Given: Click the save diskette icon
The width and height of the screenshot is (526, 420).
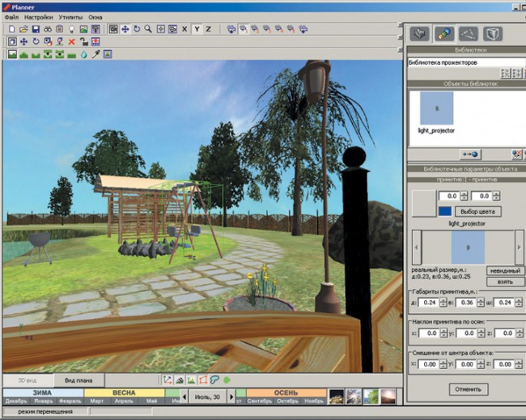Looking at the screenshot, I should (36, 29).
